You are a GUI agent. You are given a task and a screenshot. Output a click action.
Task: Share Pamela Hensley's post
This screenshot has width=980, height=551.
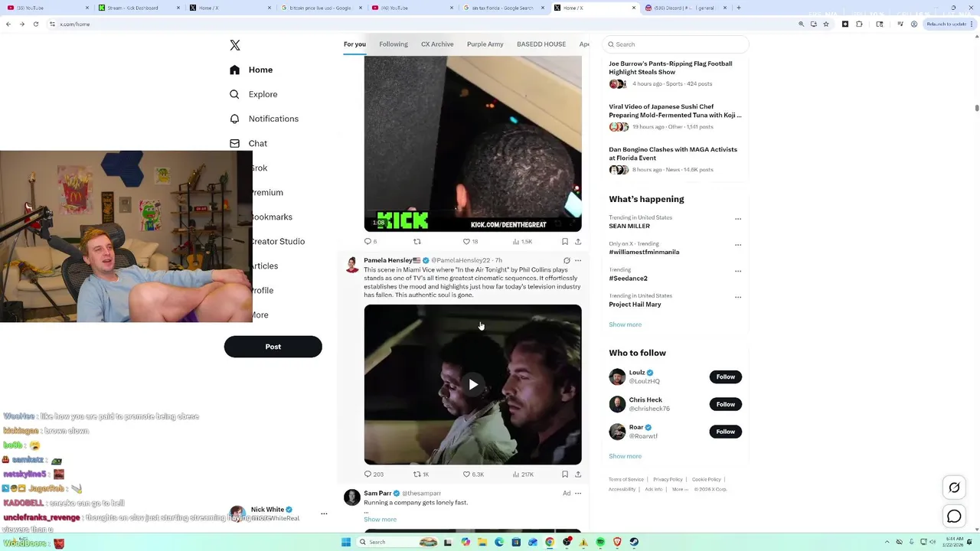point(578,474)
